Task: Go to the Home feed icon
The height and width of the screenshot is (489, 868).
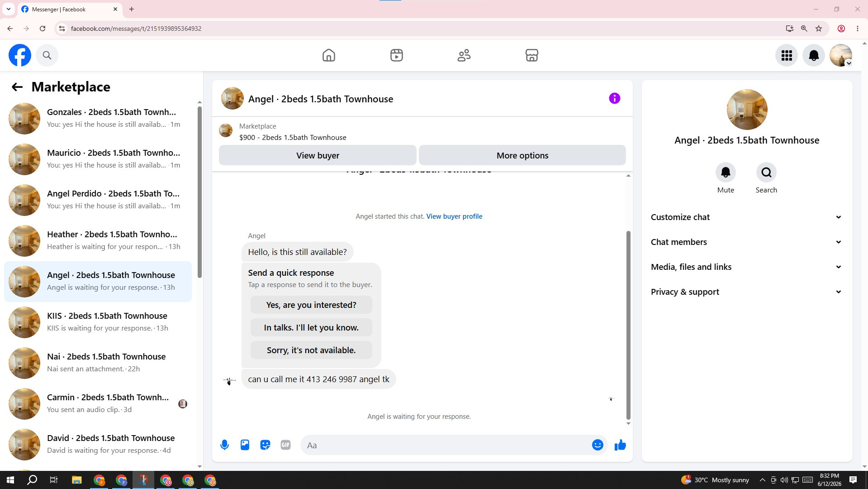Action: pyautogui.click(x=329, y=55)
